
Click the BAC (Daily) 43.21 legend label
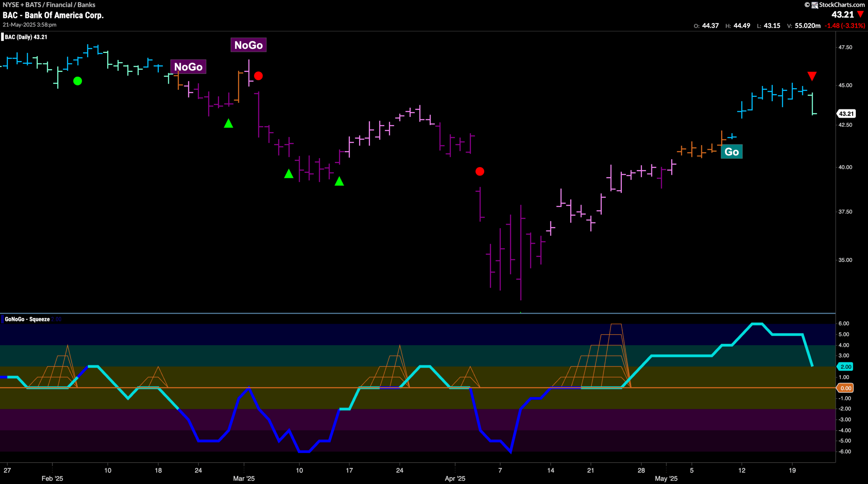[26, 37]
